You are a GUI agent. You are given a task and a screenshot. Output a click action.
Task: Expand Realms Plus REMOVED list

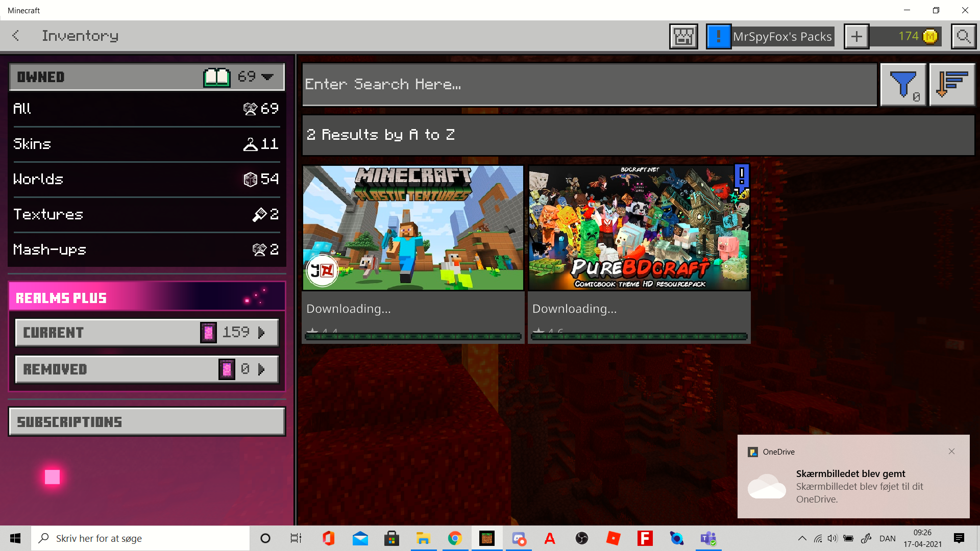tap(147, 369)
